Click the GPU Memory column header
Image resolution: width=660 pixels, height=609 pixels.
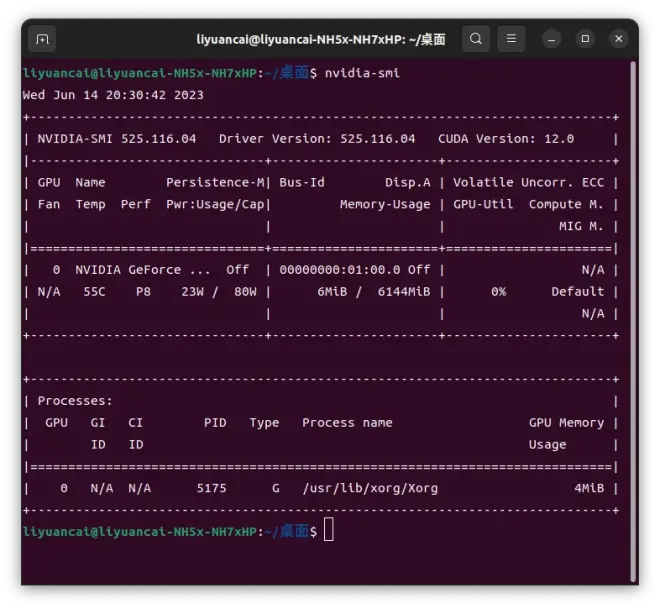click(x=566, y=423)
